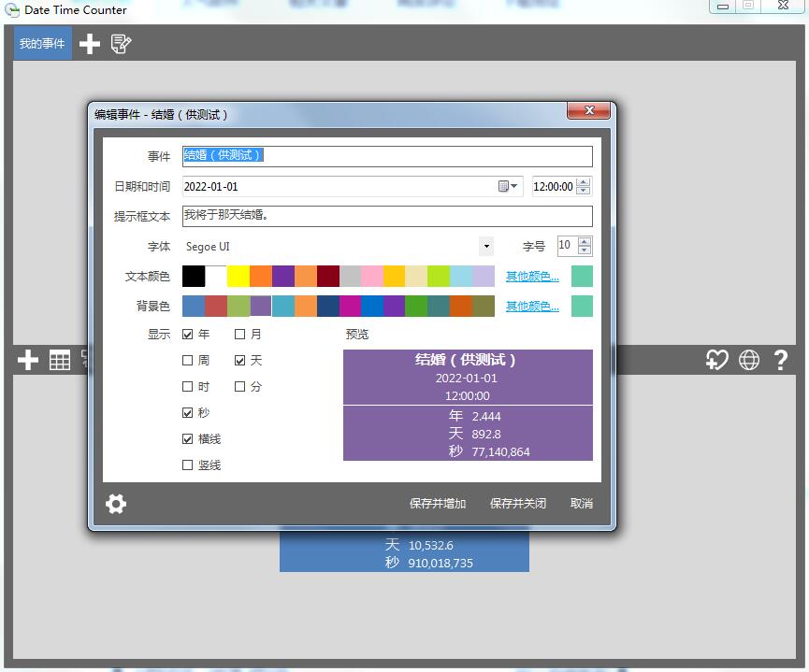Viewport: 809px width, 672px height.
Task: Pick pink text color swatch
Action: tap(372, 277)
